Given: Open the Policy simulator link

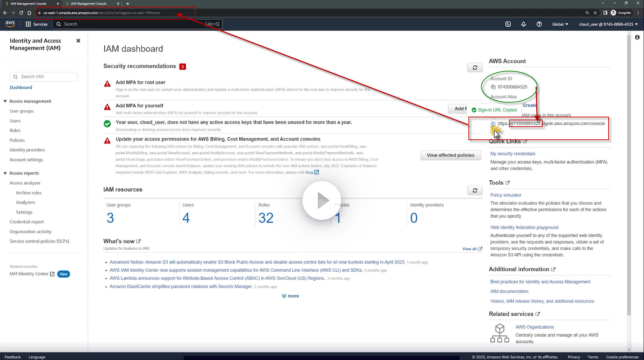Looking at the screenshot, I should (x=506, y=195).
